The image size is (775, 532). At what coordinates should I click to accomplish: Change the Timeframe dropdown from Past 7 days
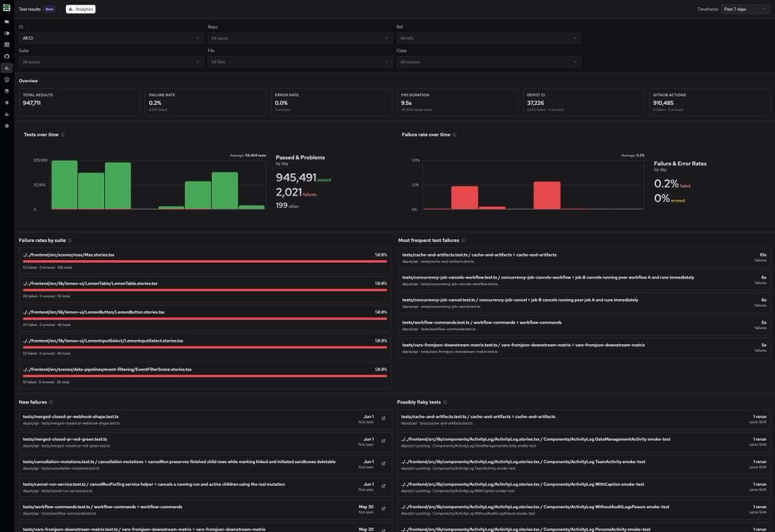pos(745,9)
